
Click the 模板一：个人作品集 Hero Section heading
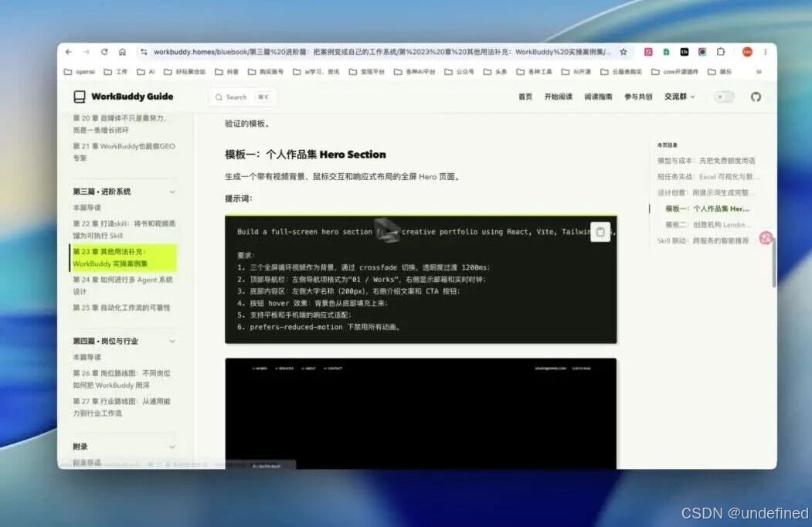305,155
